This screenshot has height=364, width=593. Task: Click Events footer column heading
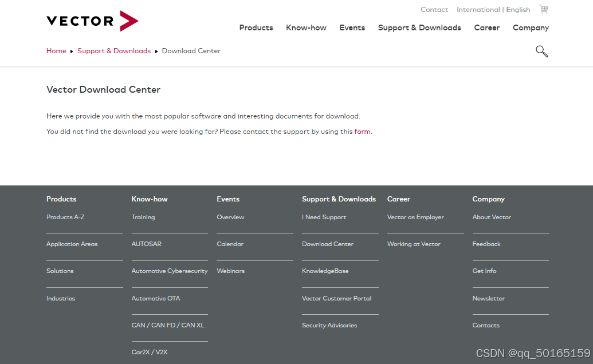pyautogui.click(x=228, y=199)
